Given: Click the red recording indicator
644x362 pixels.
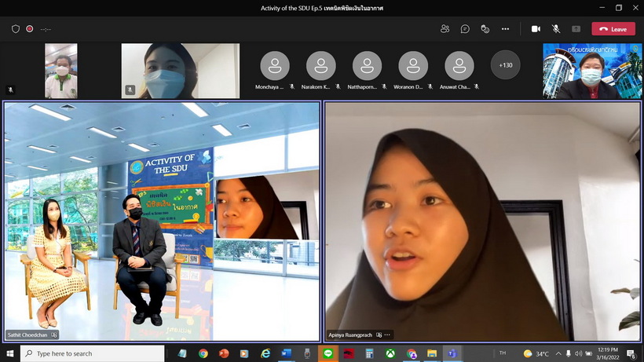Looking at the screenshot, I should [30, 29].
